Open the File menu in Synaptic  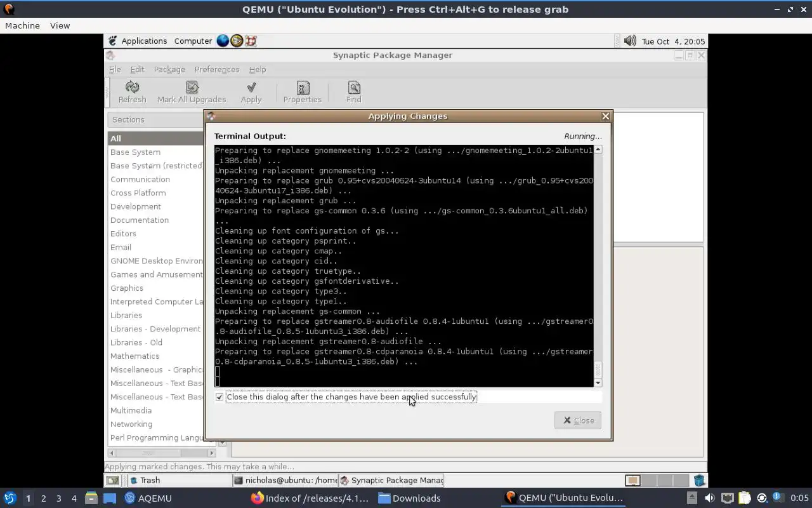click(x=115, y=69)
